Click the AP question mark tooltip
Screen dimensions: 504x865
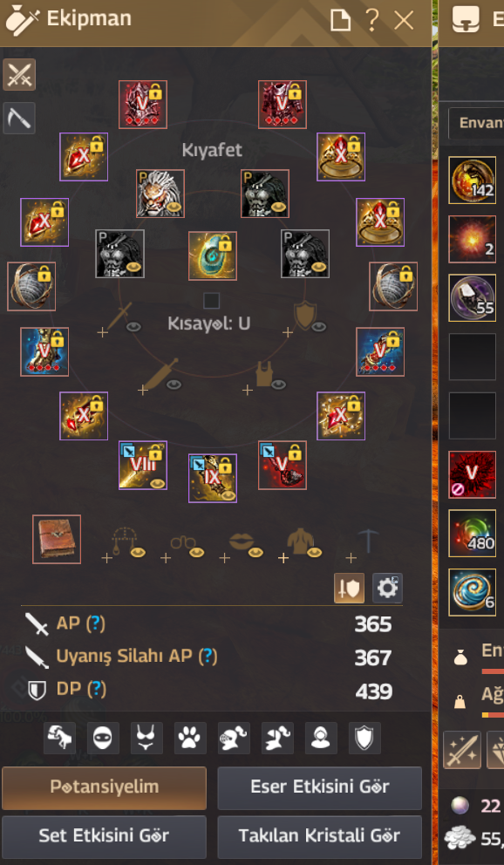(97, 624)
